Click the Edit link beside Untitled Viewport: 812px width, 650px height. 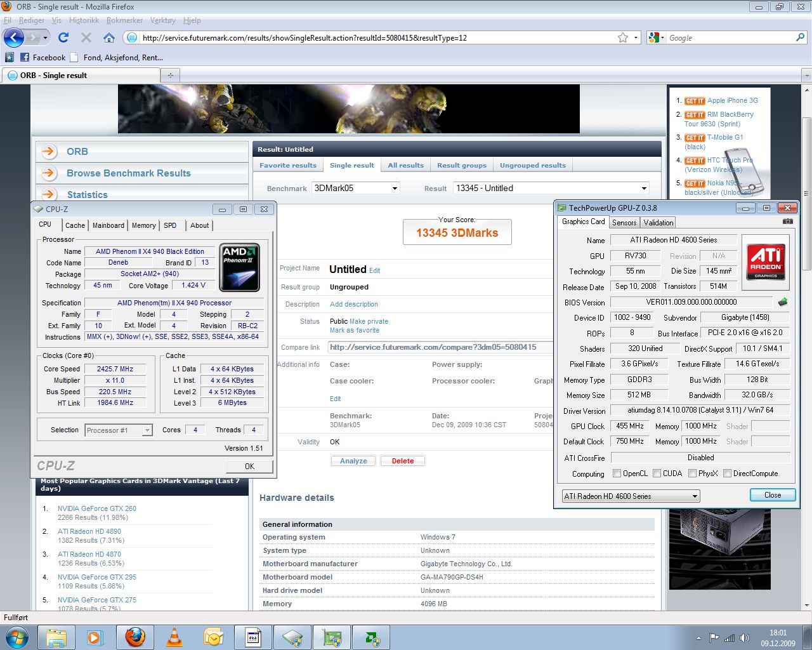click(x=375, y=270)
